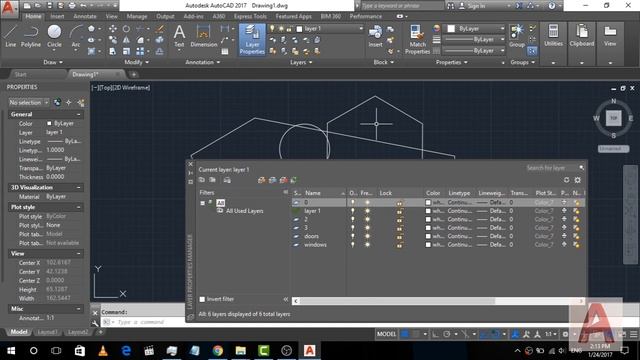Open Edge browser from the taskbar
The height and width of the screenshot is (360, 640).
pyautogui.click(x=126, y=351)
